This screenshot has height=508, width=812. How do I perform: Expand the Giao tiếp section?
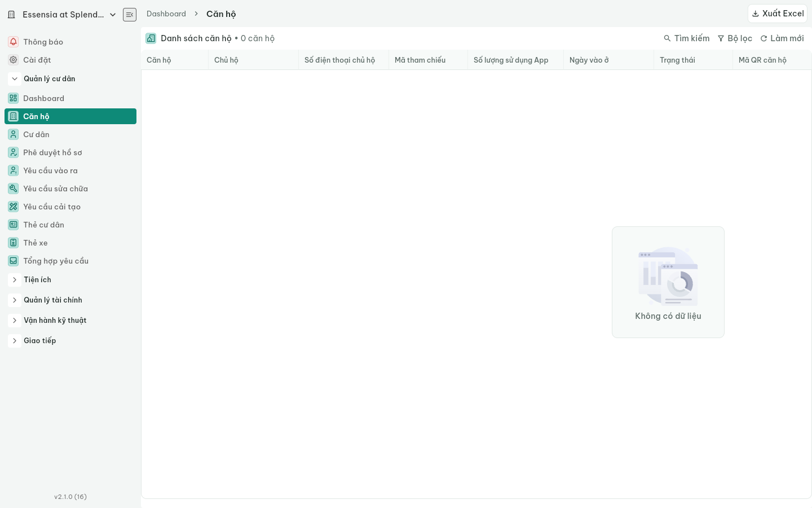pos(15,341)
